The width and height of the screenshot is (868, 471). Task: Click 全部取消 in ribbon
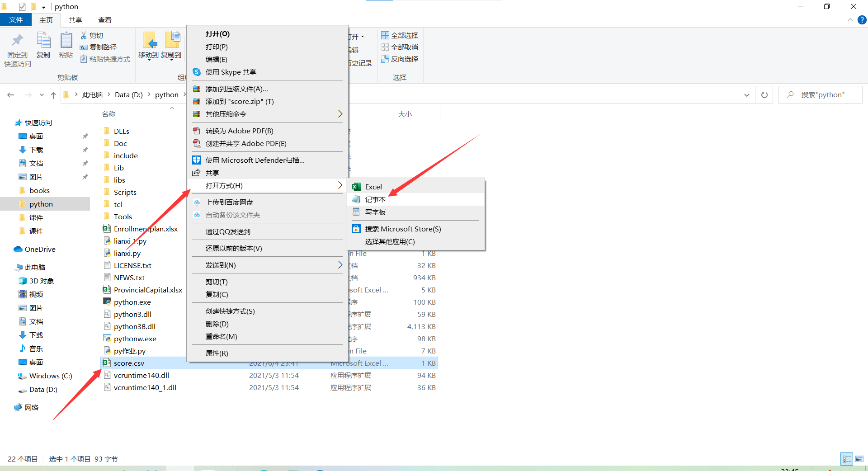tap(400, 47)
